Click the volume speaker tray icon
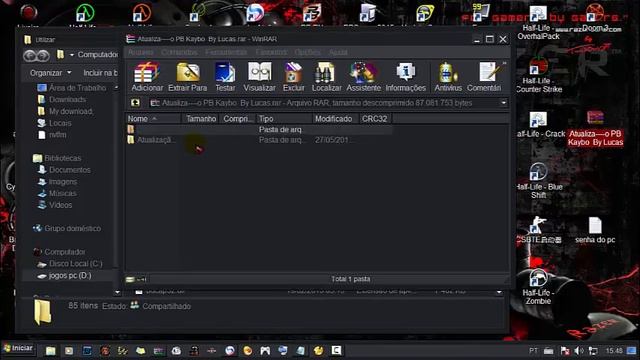The height and width of the screenshot is (360, 640). click(x=579, y=351)
